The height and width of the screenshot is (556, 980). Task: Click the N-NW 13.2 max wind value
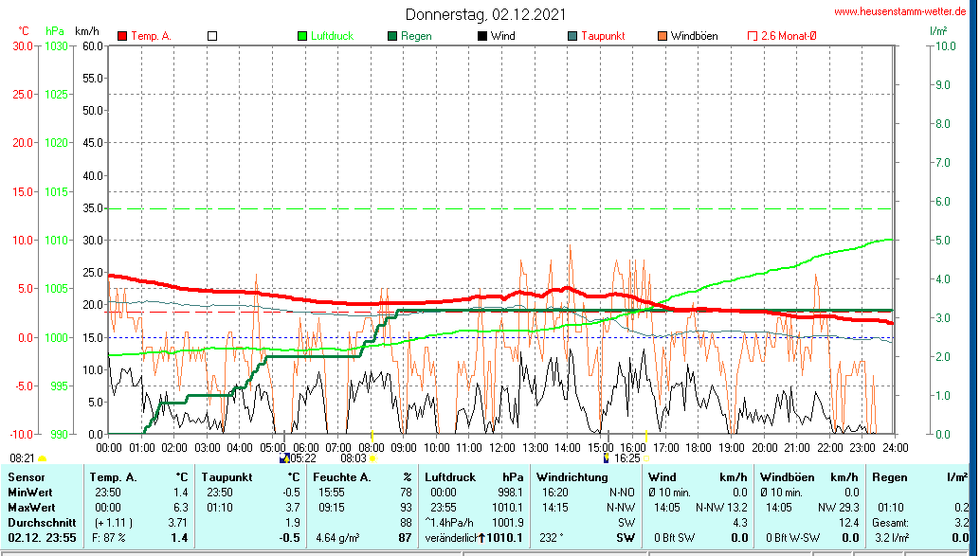tap(722, 508)
